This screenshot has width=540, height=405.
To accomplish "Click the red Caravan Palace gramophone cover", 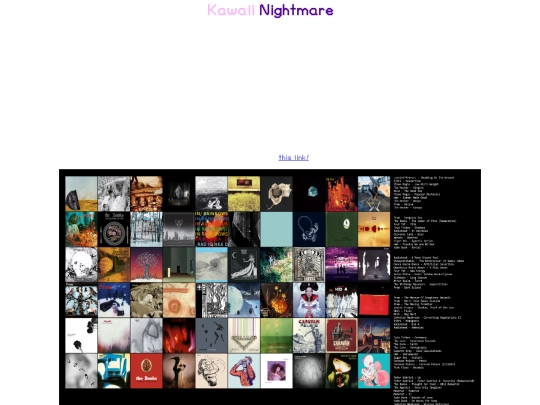I will 342,335.
